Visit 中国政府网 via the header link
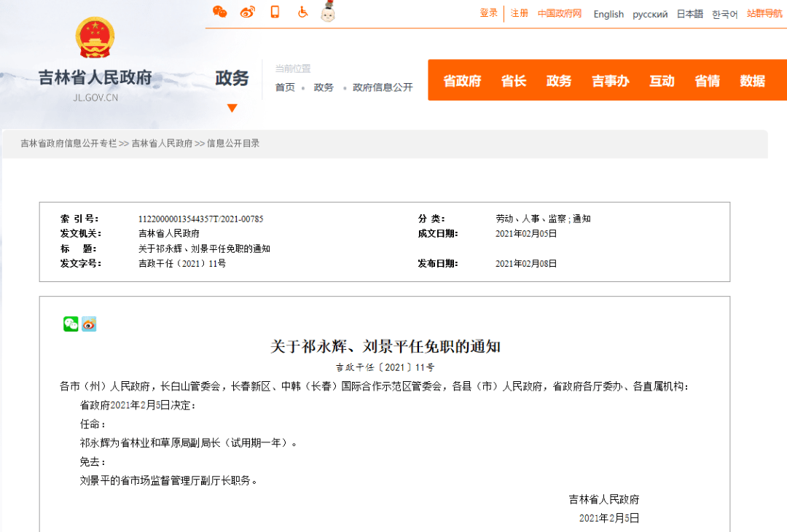The width and height of the screenshot is (787, 532). coord(558,13)
